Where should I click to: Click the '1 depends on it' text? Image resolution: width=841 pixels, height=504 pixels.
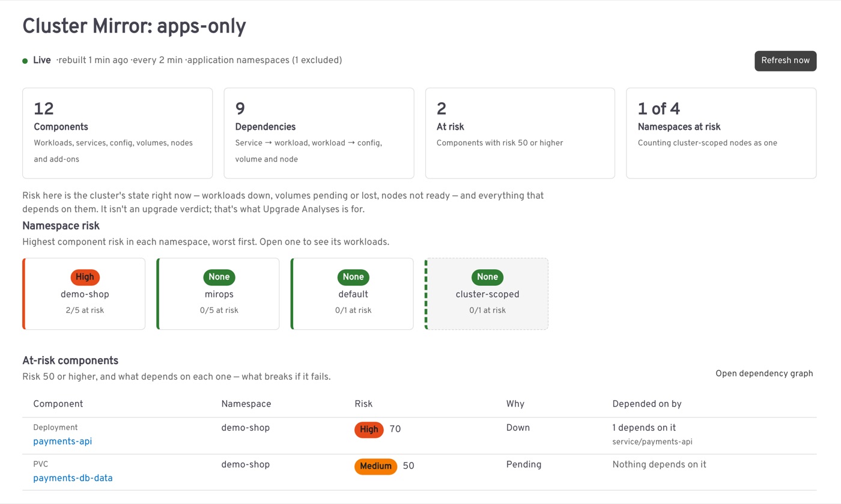tap(644, 428)
